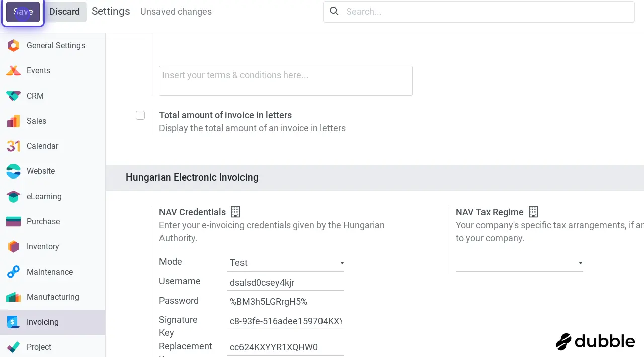Click the CRM sidebar icon
The width and height of the screenshot is (644, 357).
coord(13,96)
